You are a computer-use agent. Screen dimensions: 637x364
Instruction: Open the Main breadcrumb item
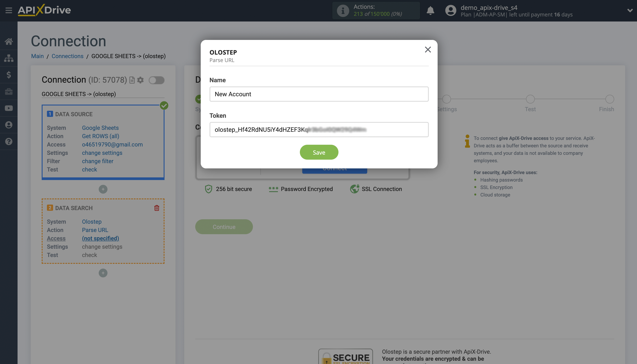(x=37, y=56)
